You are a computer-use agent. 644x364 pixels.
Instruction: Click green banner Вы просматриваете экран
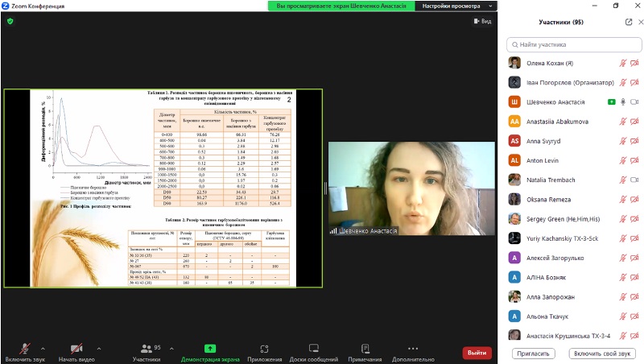[x=341, y=6]
